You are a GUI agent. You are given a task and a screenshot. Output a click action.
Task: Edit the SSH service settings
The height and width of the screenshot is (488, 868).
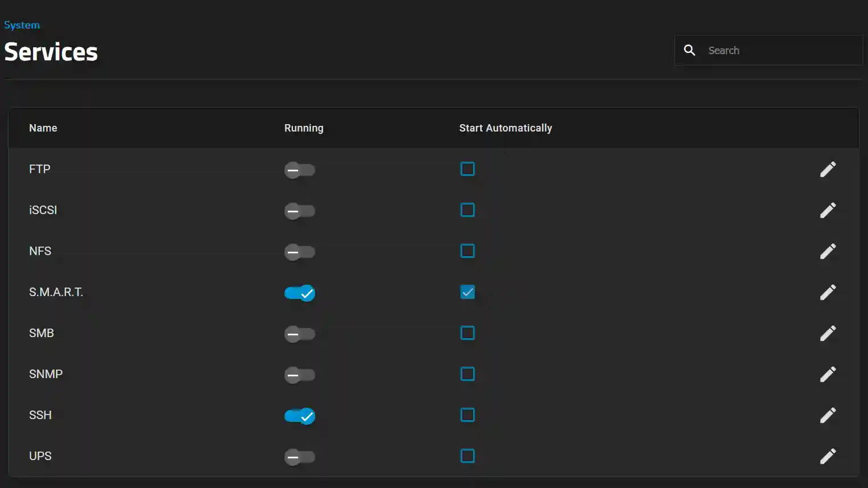click(828, 415)
